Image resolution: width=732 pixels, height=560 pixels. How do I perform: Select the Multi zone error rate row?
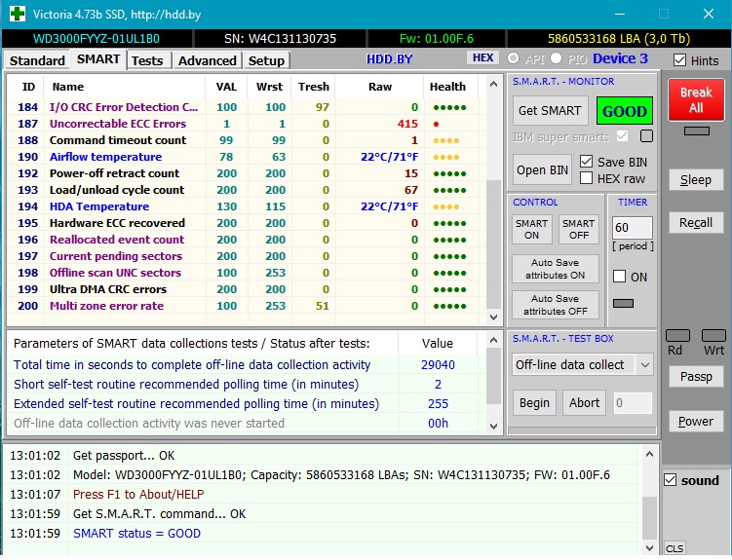[x=246, y=306]
